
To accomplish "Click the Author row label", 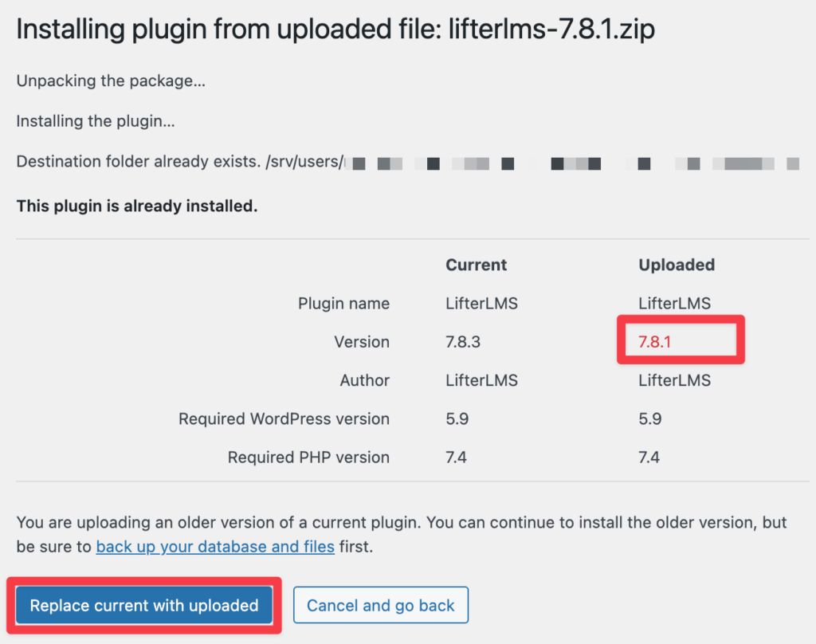I will pos(364,380).
